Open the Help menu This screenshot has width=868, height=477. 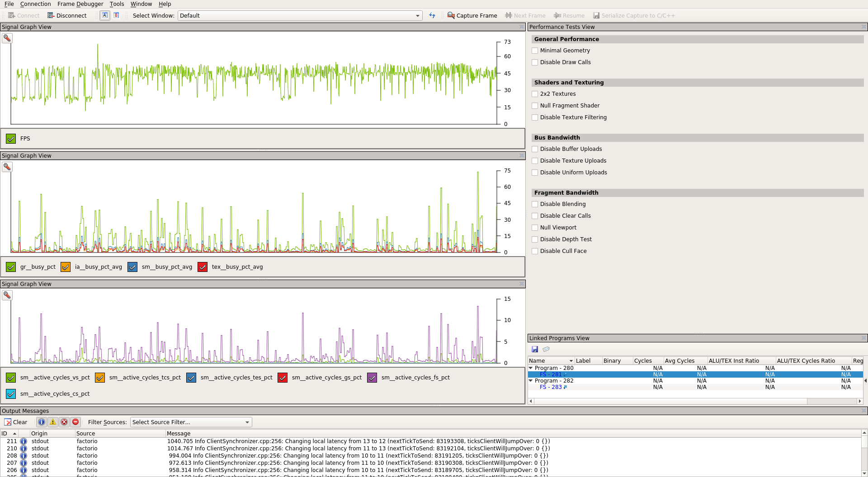pyautogui.click(x=165, y=4)
